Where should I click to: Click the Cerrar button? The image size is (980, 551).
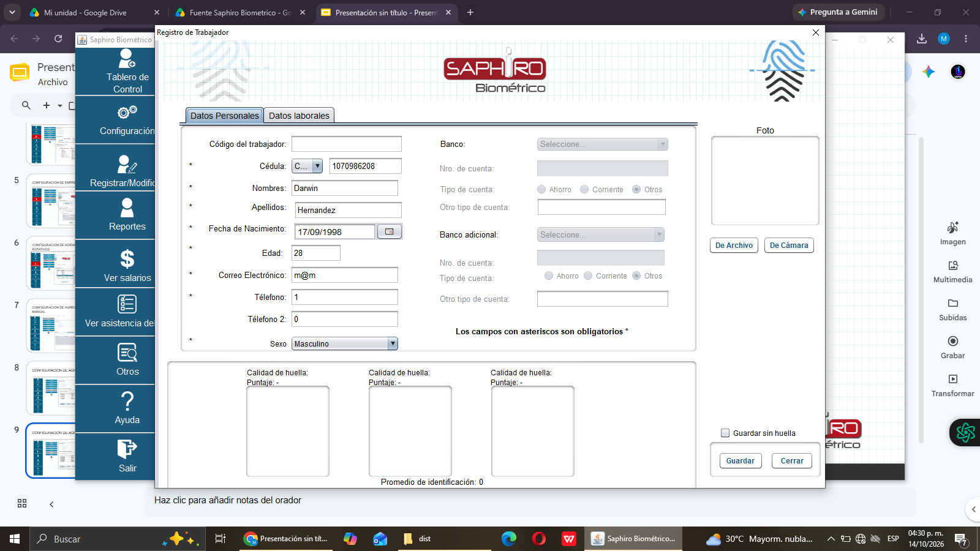(x=792, y=461)
